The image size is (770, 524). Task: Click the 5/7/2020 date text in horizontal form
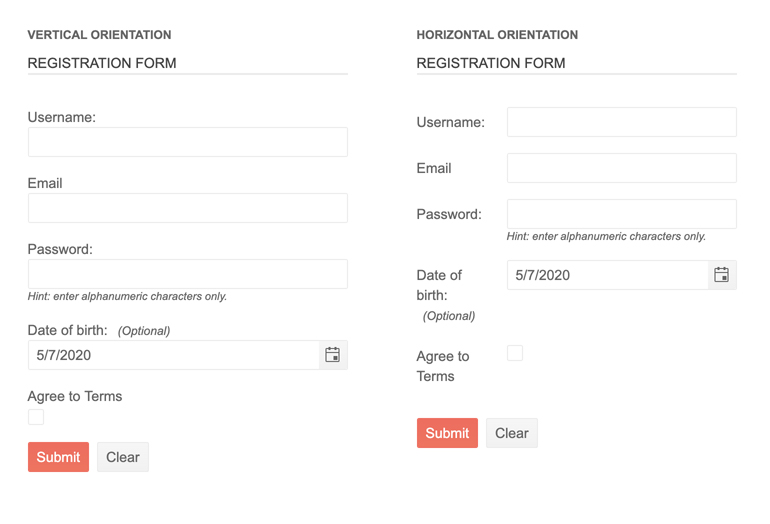543,275
